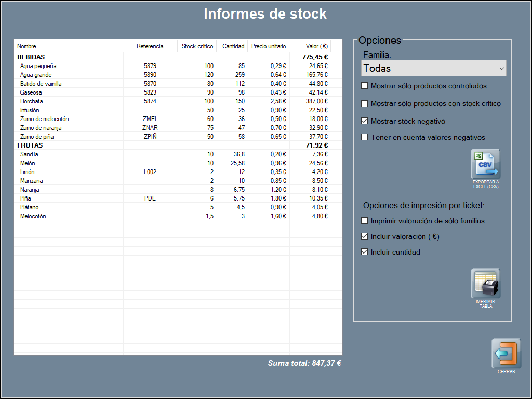The image size is (532, 399).
Task: Click the Referencia column header
Action: pos(150,46)
